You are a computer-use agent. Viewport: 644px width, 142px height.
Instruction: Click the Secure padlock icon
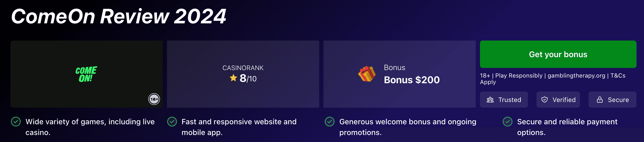600,100
